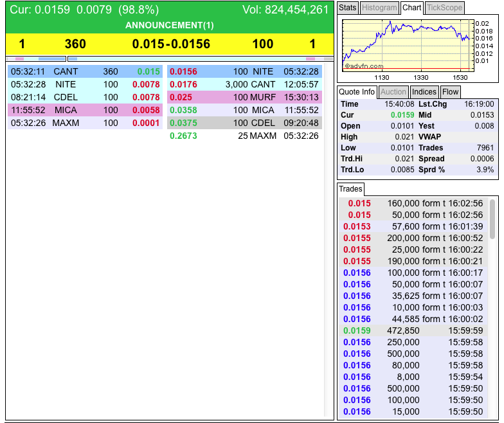
Task: Select the Trades tab
Action: (350, 189)
